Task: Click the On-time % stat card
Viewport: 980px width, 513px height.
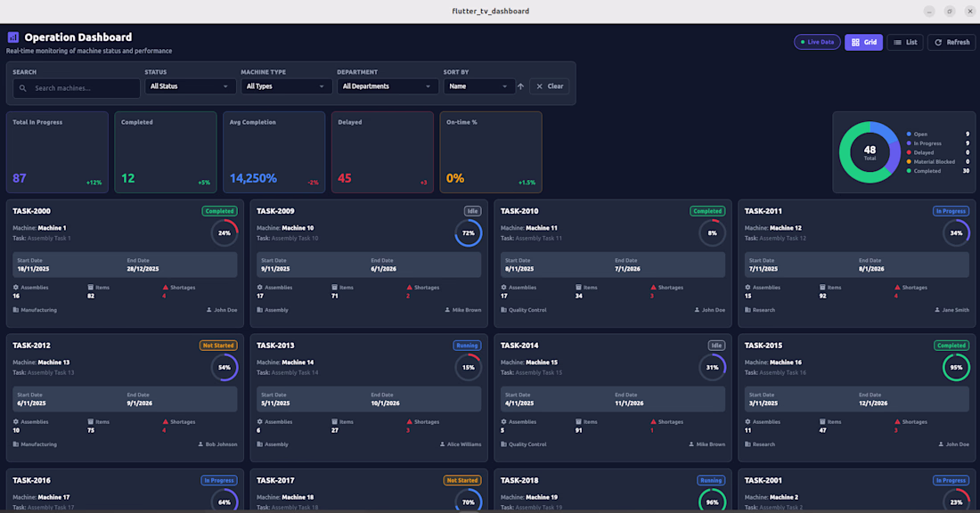Action: 491,151
